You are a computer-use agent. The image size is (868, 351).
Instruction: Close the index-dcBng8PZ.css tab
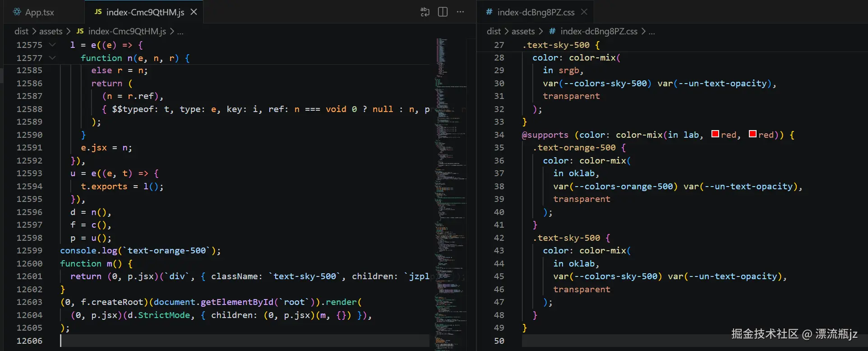tap(584, 12)
